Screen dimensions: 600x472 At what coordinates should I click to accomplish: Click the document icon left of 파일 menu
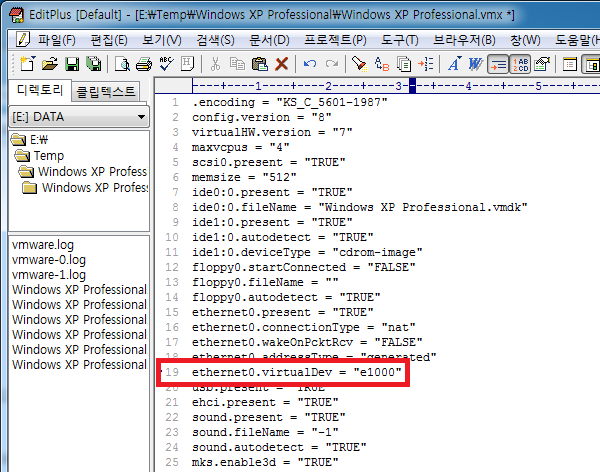pos(23,39)
